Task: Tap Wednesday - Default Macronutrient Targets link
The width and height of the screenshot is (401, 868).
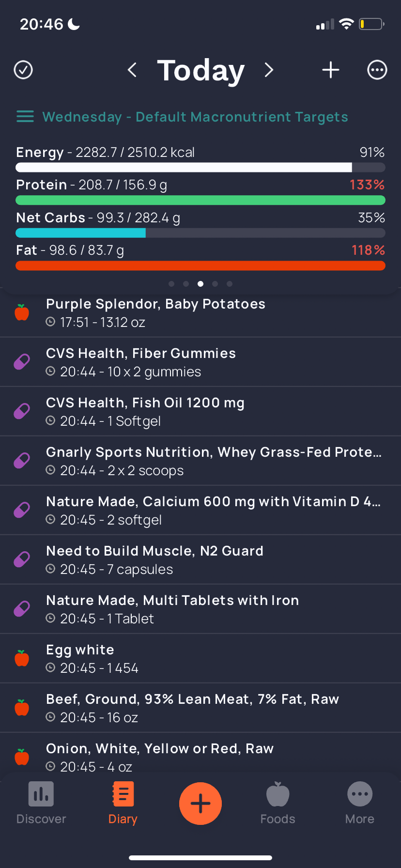Action: pyautogui.click(x=195, y=117)
